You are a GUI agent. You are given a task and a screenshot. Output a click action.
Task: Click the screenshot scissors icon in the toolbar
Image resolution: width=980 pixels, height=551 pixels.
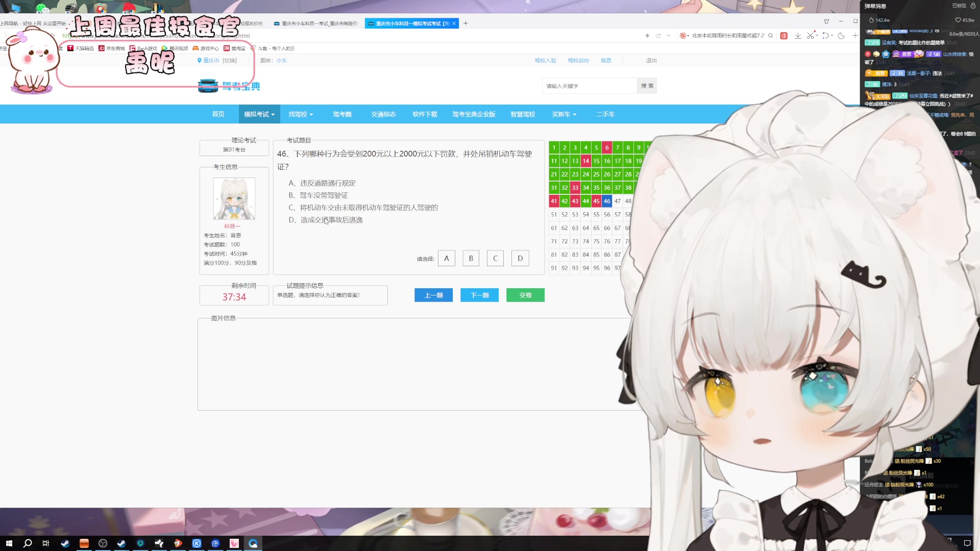(811, 36)
